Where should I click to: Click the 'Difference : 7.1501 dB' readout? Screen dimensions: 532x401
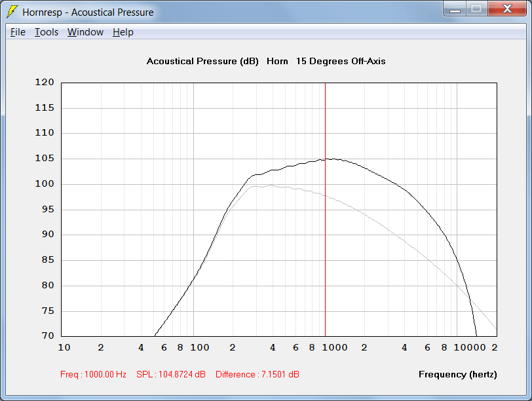coord(257,374)
